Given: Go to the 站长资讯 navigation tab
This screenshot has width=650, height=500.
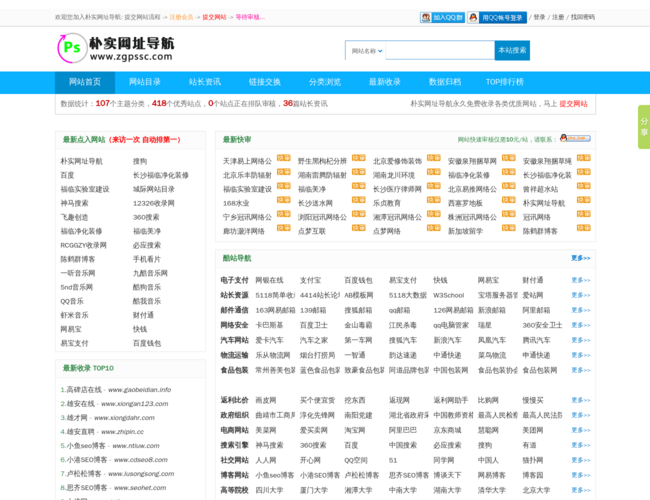Looking at the screenshot, I should [205, 82].
